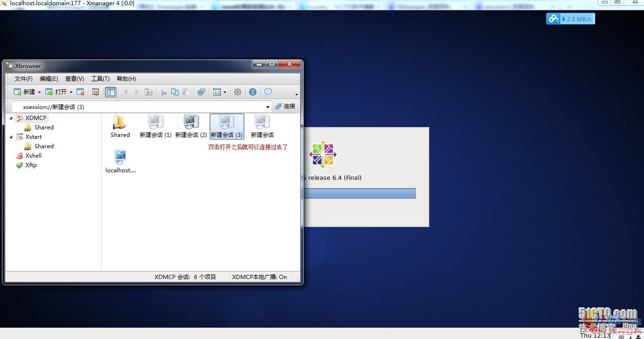Open toolbar overflow arrow at right end
644x339 pixels.
tap(296, 94)
